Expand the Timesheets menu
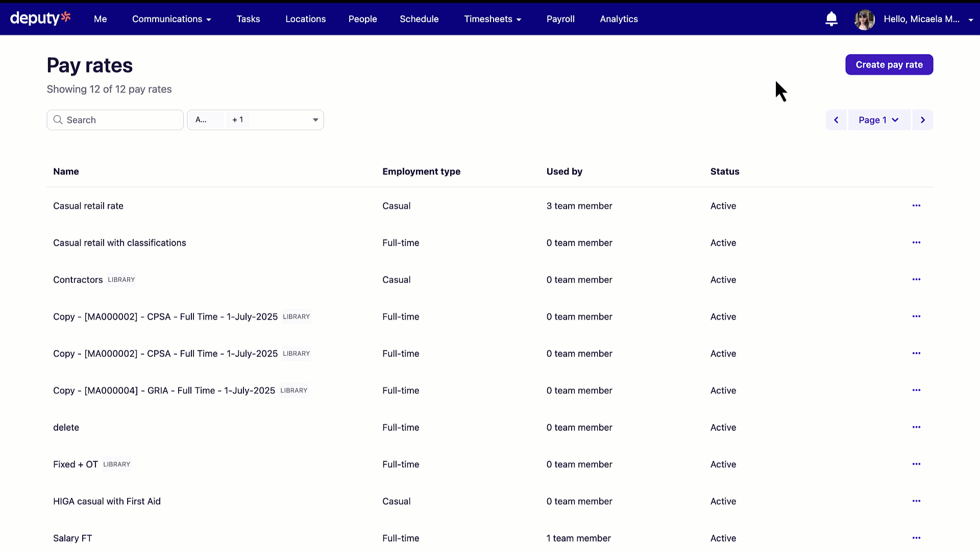The width and height of the screenshot is (980, 551). 492,19
